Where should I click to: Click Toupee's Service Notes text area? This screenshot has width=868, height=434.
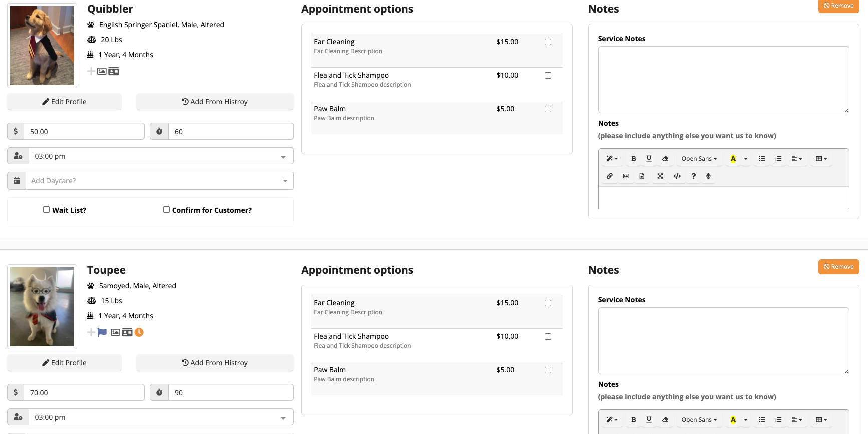tap(723, 341)
